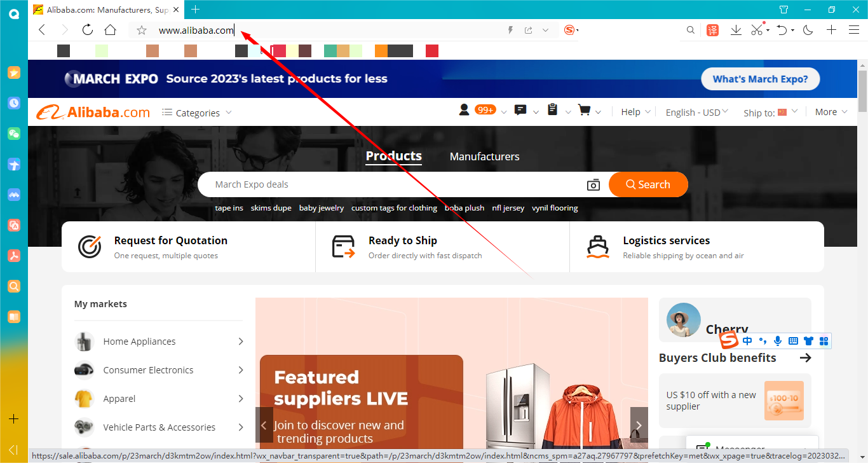Screen dimensions: 868x463
Task: Open the Sogou search engine selector
Action: click(571, 30)
